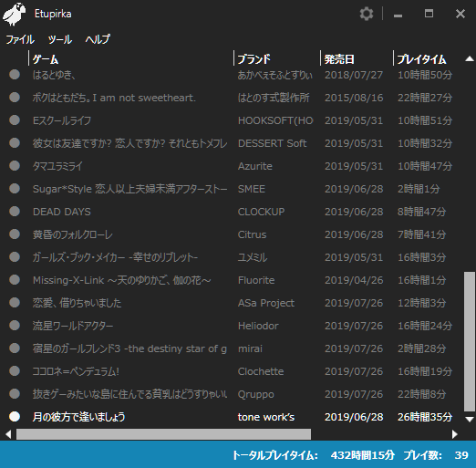Click status dot for ココロネ=ペンデュラム!
Image resolution: width=476 pixels, height=468 pixels.
(x=15, y=371)
